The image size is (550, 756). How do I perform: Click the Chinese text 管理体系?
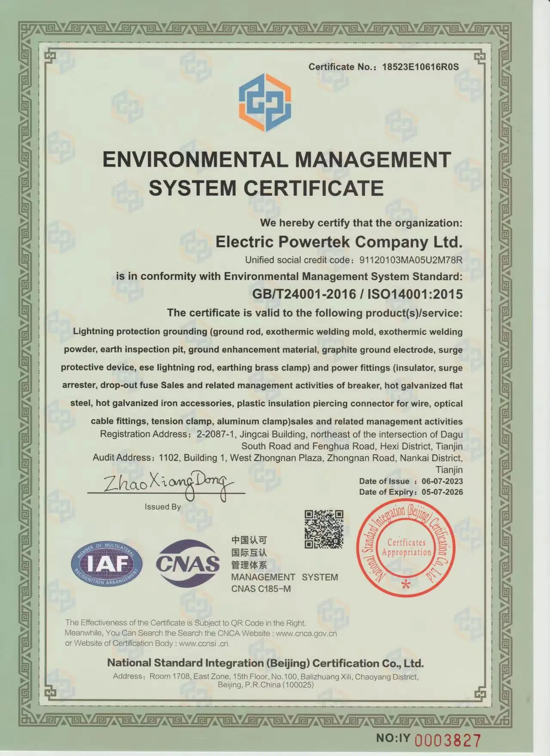[249, 565]
